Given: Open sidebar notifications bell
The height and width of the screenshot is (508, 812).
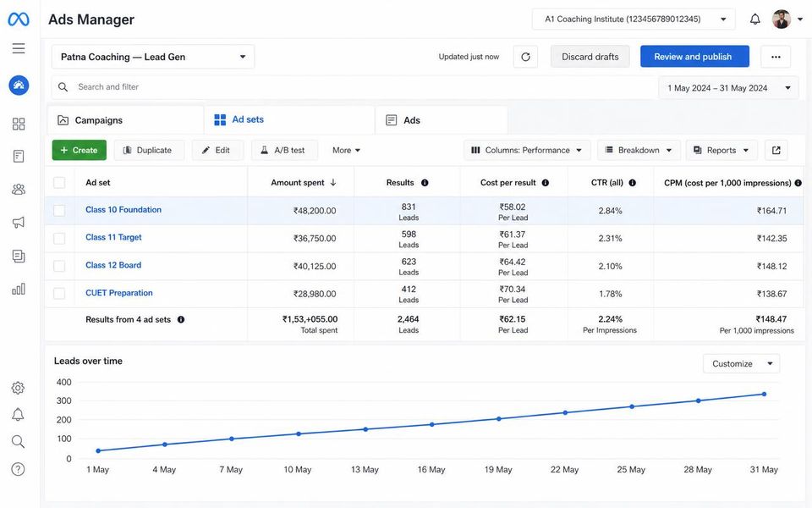Looking at the screenshot, I should pos(18,414).
